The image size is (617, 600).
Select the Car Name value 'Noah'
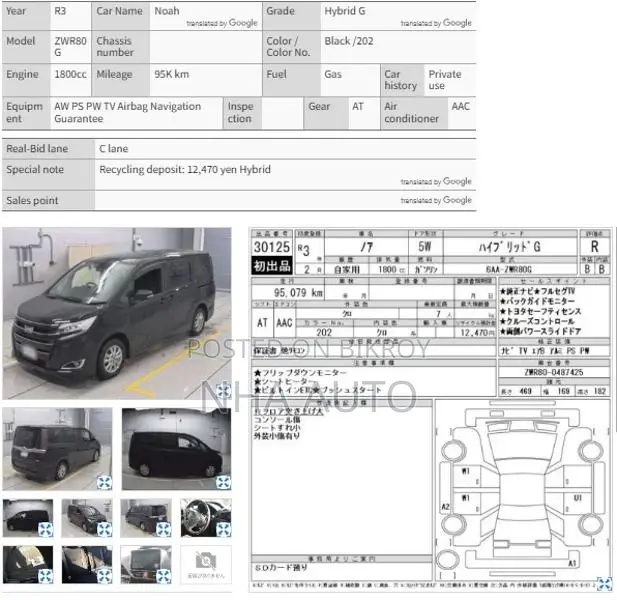click(167, 11)
